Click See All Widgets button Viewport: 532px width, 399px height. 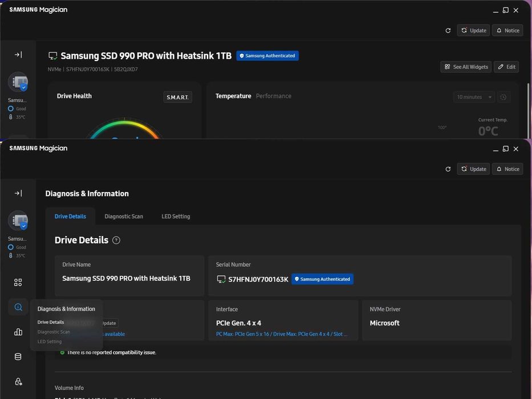[466, 67]
